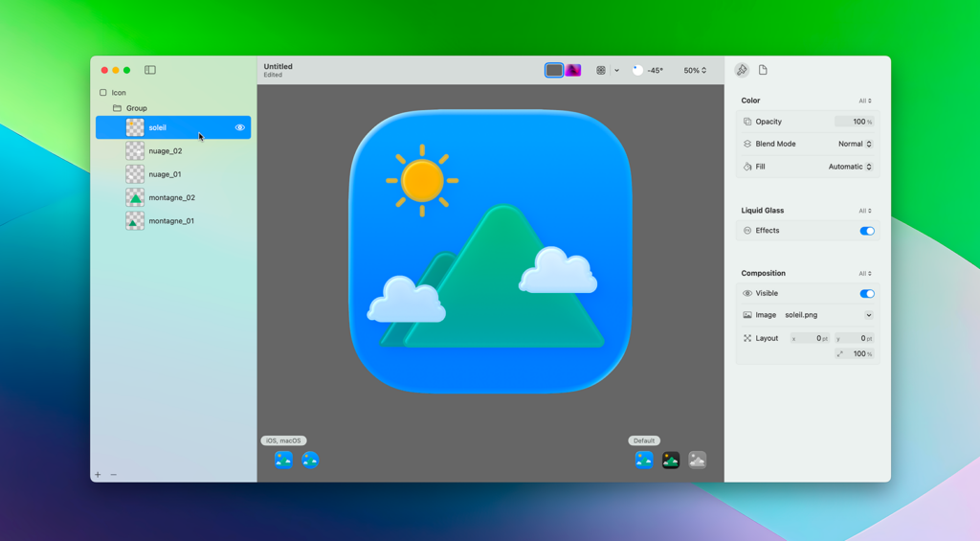Click the Opacity value field

pyautogui.click(x=855, y=122)
